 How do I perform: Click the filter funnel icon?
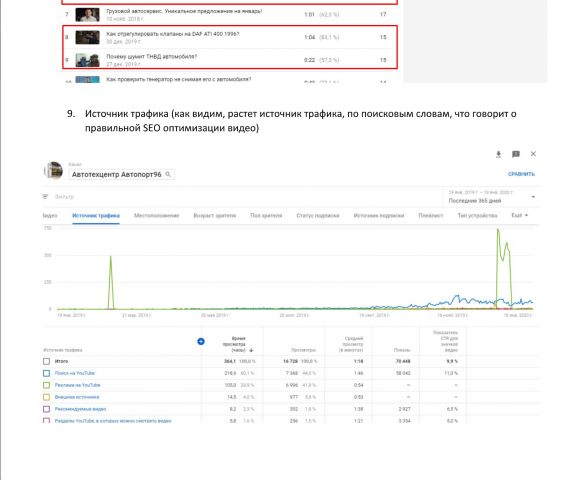point(45,197)
